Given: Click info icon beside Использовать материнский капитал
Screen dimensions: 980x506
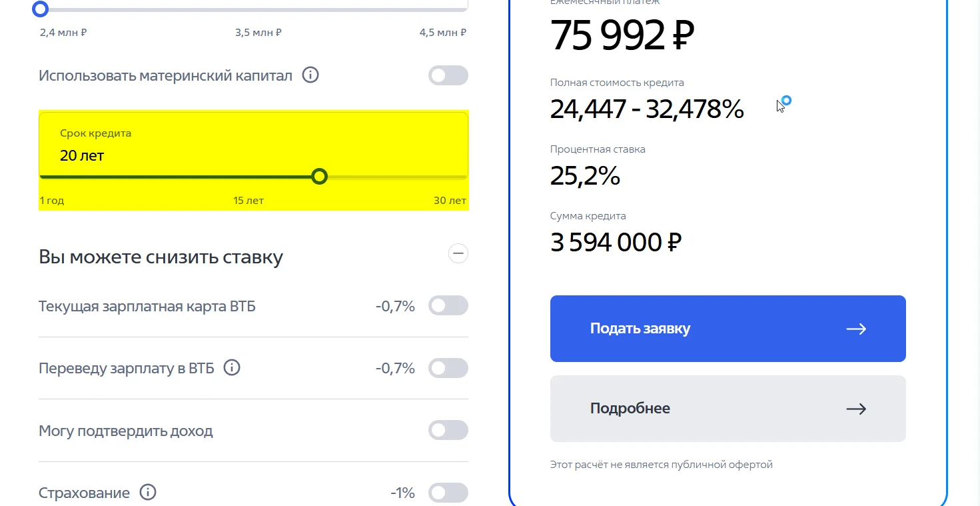Looking at the screenshot, I should click(x=310, y=75).
